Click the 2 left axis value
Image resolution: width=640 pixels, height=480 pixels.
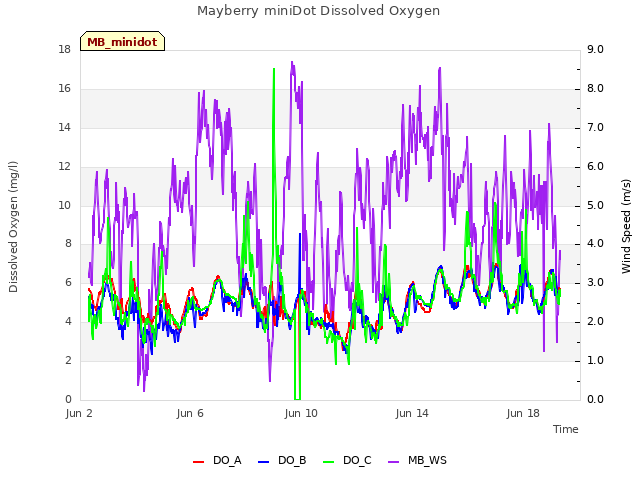[x=68, y=360]
